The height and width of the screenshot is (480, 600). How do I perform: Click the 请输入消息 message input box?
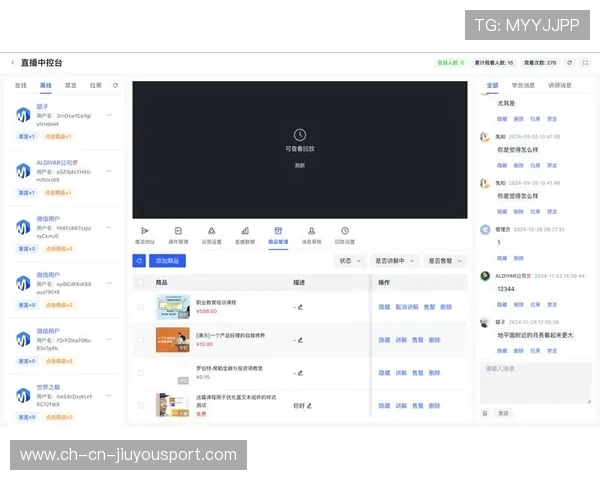coord(527,382)
